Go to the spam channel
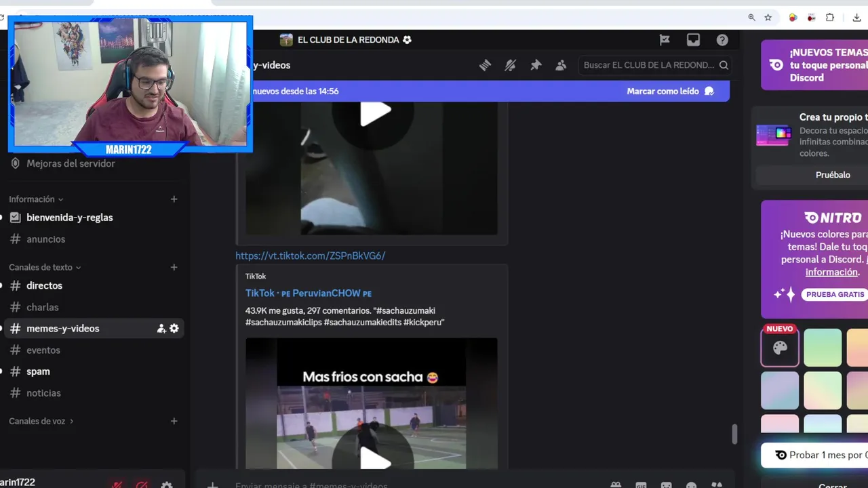Viewport: 868px width, 488px height. pos(94,371)
